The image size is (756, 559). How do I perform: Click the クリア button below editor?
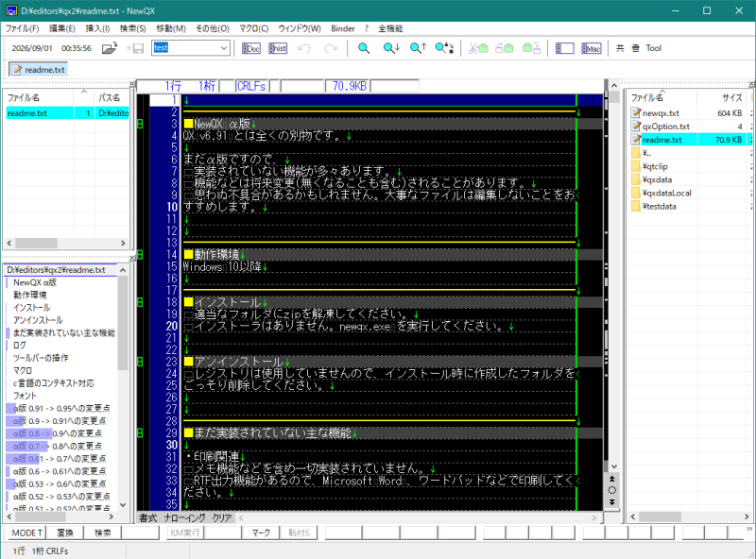[x=222, y=517]
